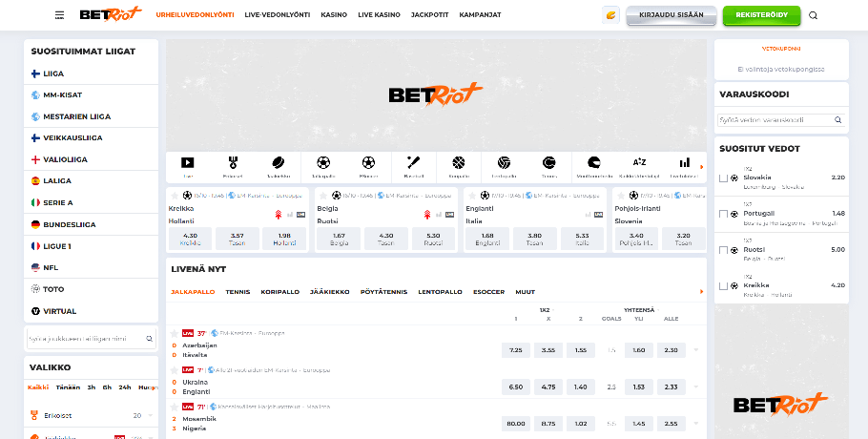Open the hamburger menu beside the BetRiot logo
The width and height of the screenshot is (868, 439).
(x=60, y=15)
